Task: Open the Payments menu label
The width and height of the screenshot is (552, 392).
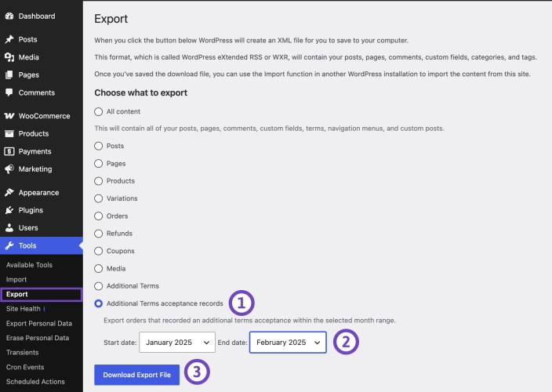Action: (34, 151)
